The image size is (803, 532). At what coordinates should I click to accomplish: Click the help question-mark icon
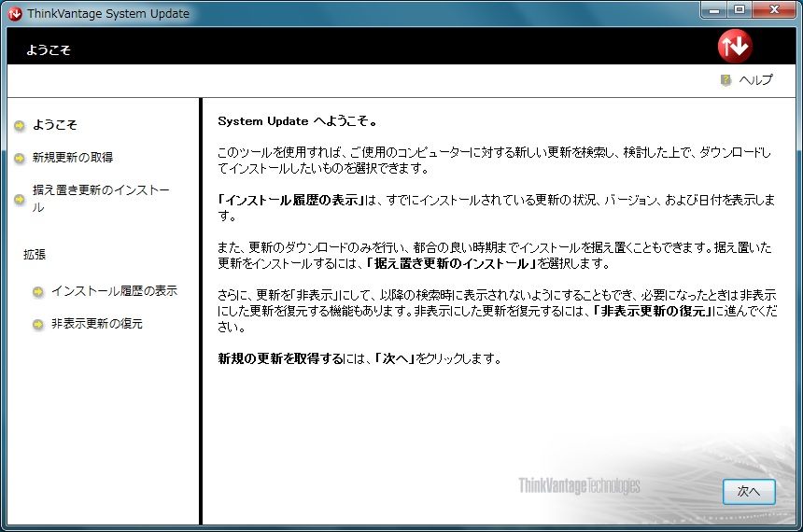[x=726, y=80]
